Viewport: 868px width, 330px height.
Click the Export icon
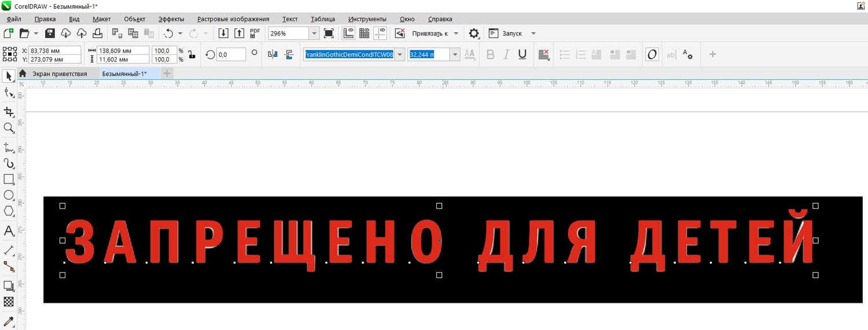pyautogui.click(x=239, y=34)
